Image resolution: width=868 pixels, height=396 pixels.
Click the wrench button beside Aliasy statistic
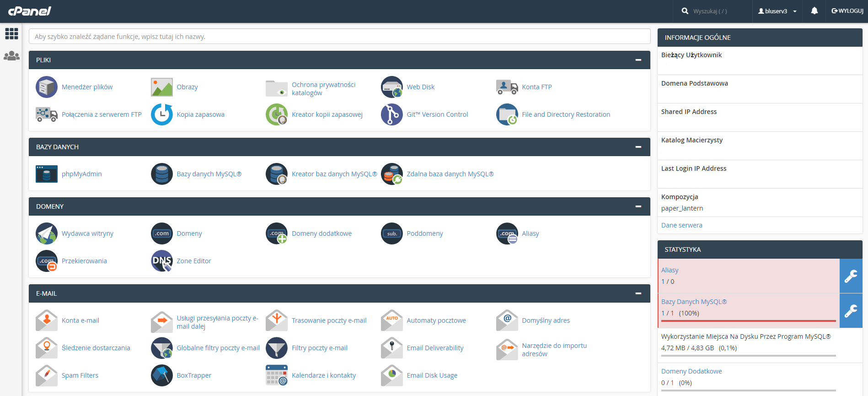click(x=851, y=276)
